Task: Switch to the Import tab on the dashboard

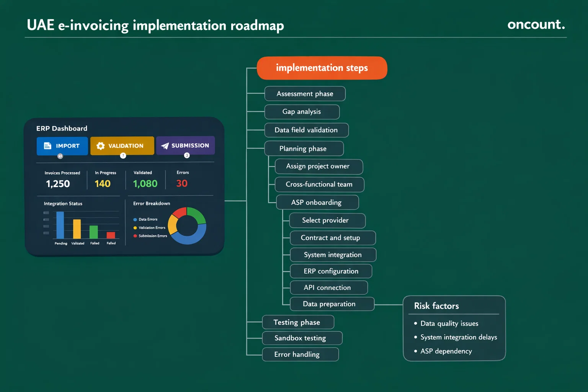Action: coord(62,146)
